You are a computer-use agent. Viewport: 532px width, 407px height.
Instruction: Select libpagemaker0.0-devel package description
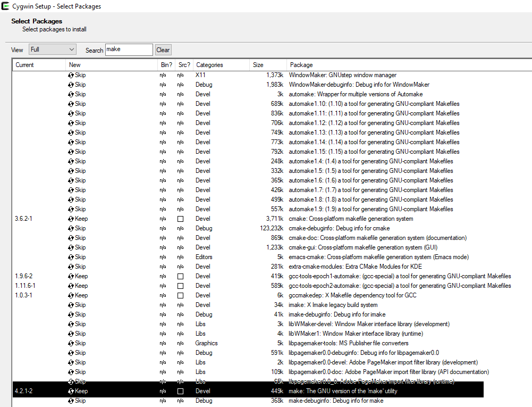383,362
